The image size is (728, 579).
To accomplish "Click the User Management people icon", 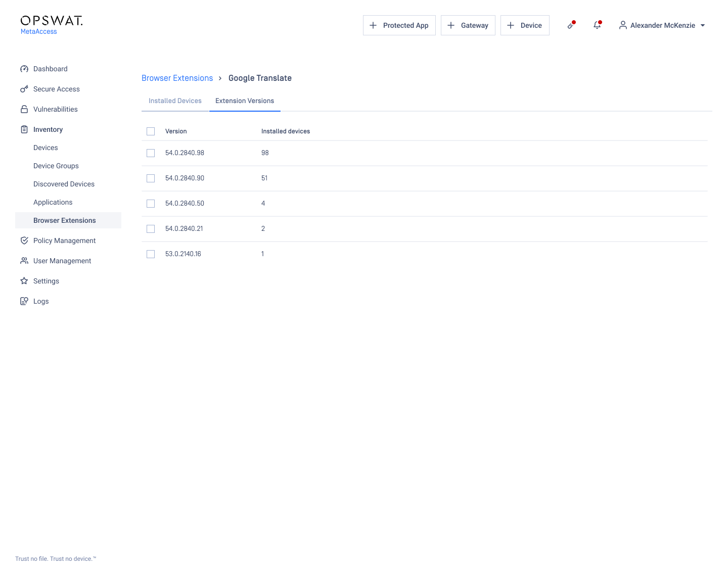I will tap(24, 261).
